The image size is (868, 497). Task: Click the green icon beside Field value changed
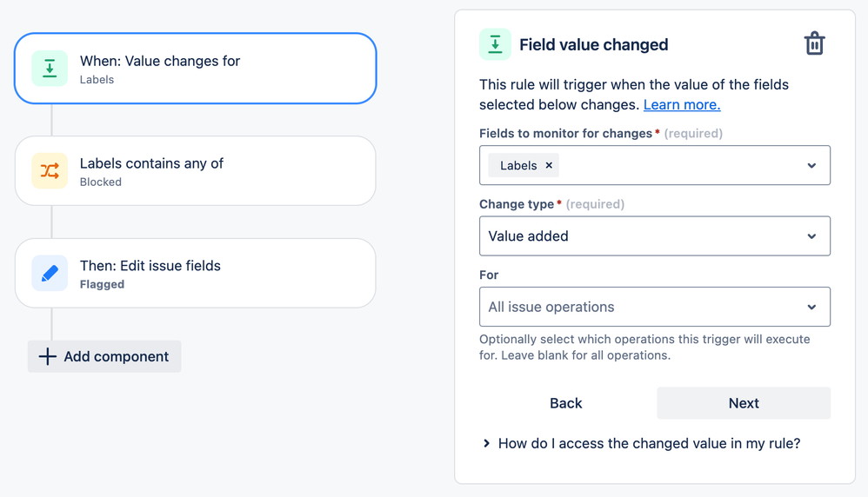(x=495, y=44)
